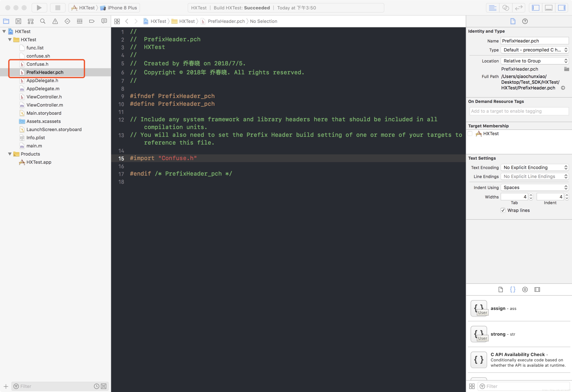Click PrefixHeader.pch in jump bar
Image resolution: width=572 pixels, height=392 pixels.
point(223,21)
